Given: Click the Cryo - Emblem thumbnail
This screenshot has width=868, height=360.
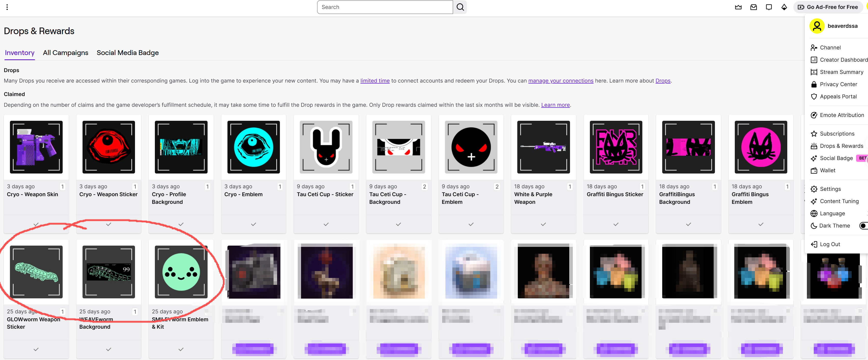Looking at the screenshot, I should (253, 147).
